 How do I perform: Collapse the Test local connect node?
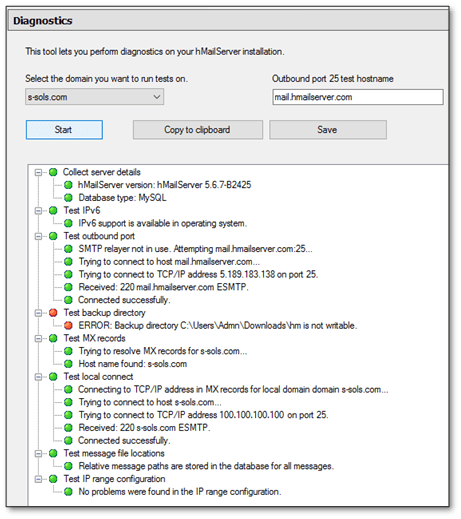point(39,377)
